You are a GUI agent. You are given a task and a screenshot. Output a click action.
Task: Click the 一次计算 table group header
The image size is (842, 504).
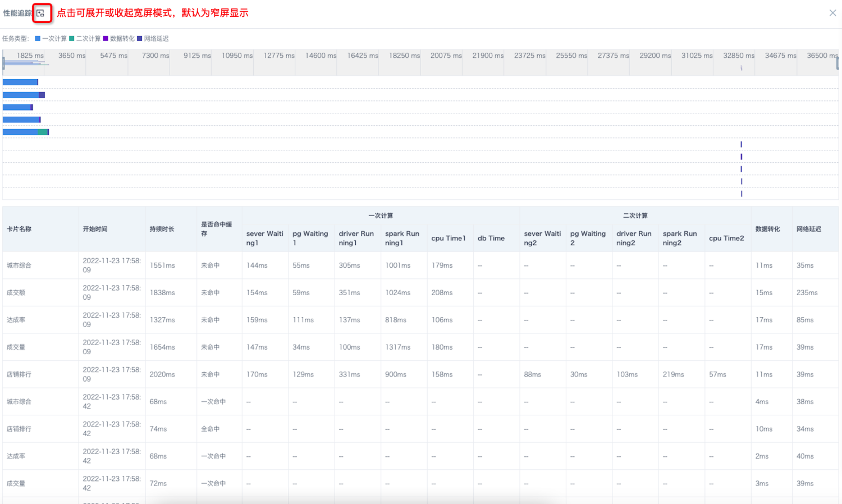(381, 216)
